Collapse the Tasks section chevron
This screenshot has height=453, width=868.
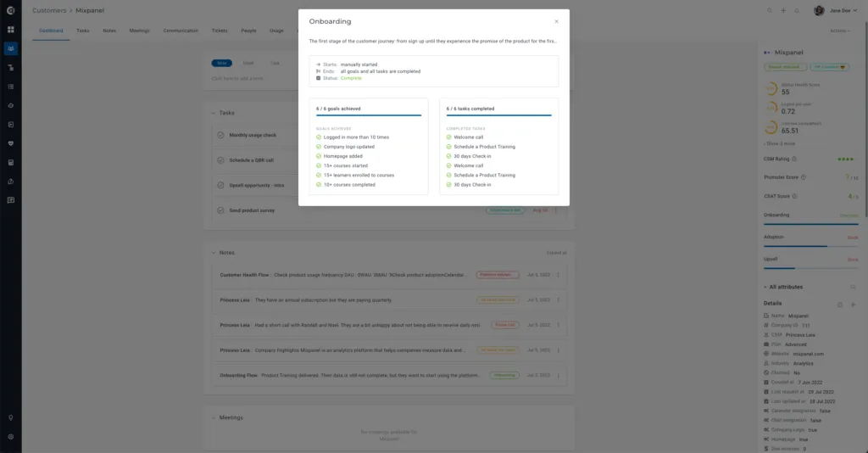(213, 113)
